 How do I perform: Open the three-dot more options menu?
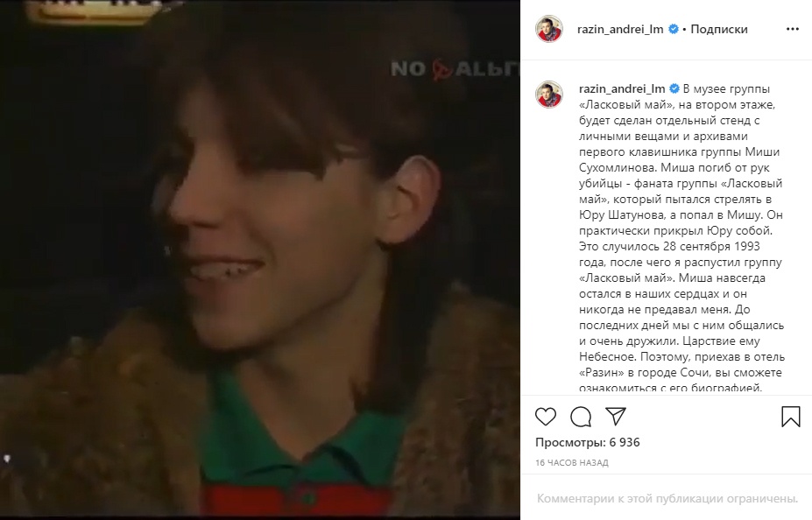(793, 29)
